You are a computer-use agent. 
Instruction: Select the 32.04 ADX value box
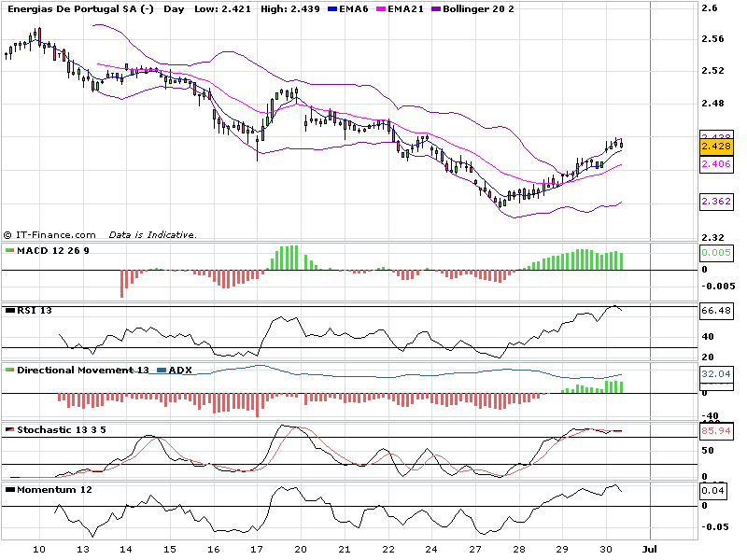click(716, 374)
